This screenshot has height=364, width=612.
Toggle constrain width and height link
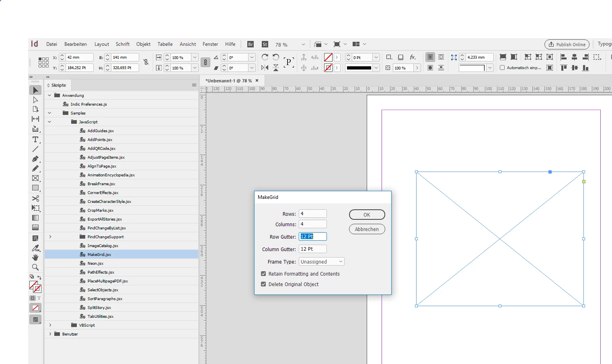[146, 62]
